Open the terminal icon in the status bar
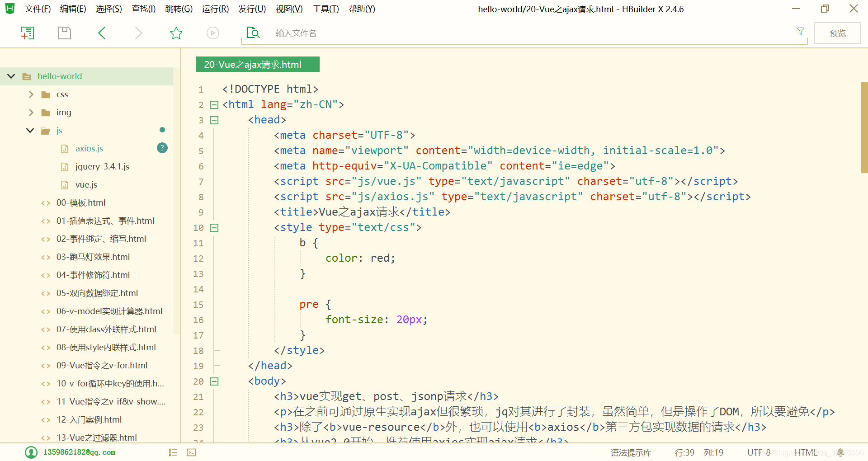The width and height of the screenshot is (868, 461). (x=191, y=452)
